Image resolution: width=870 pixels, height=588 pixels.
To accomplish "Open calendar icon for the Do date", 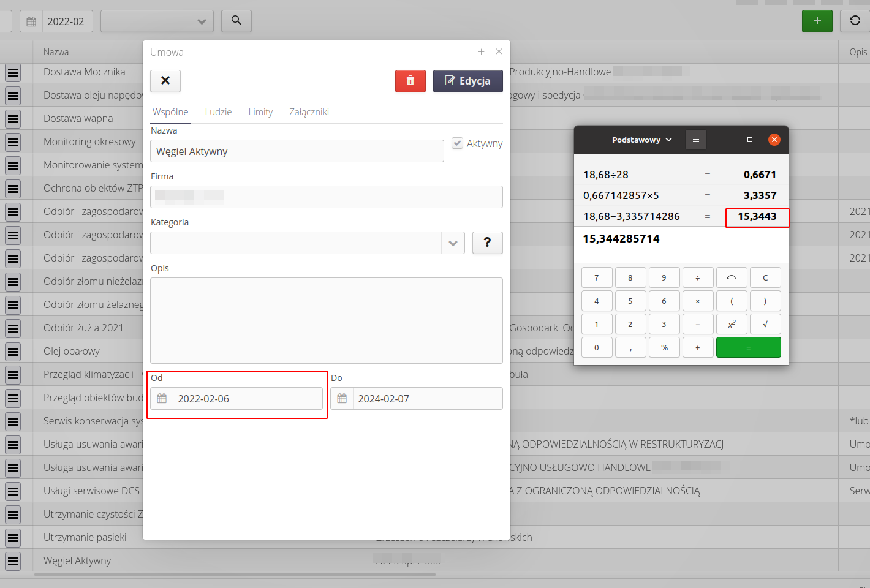I will pyautogui.click(x=342, y=399).
